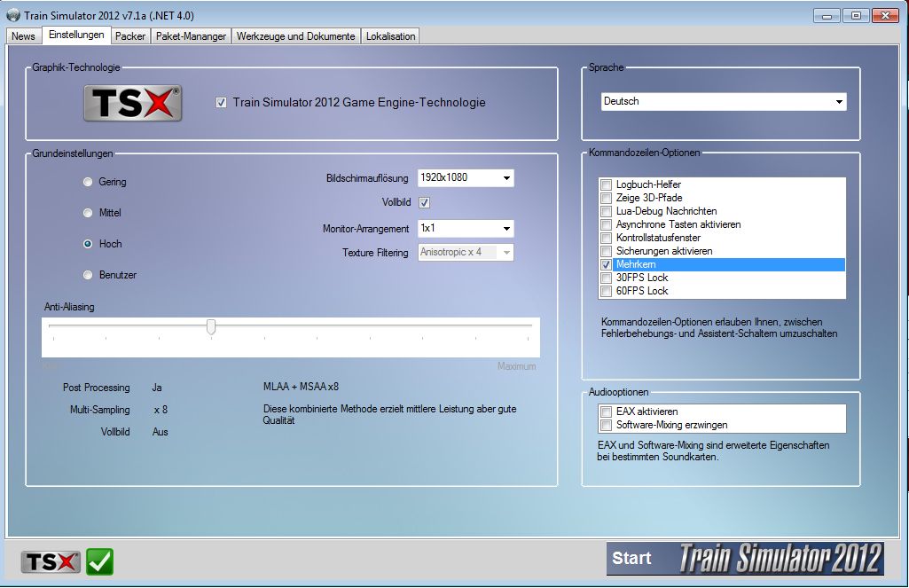Switch to the Lokalisation tab

pos(390,36)
